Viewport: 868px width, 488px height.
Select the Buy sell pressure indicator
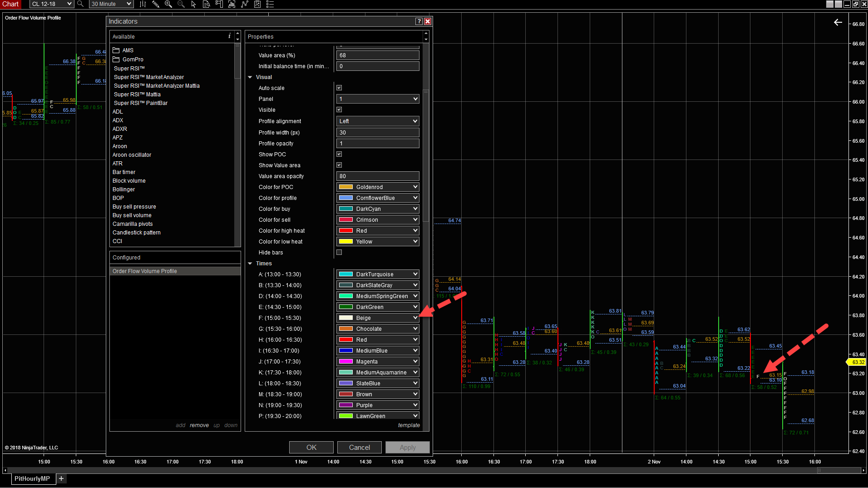[x=134, y=207]
